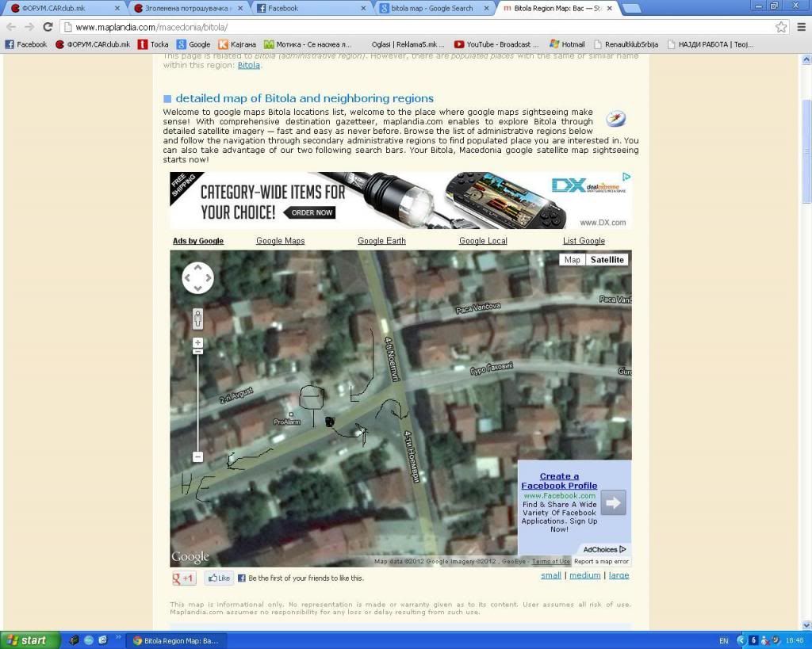Select the large map size option

coord(619,575)
